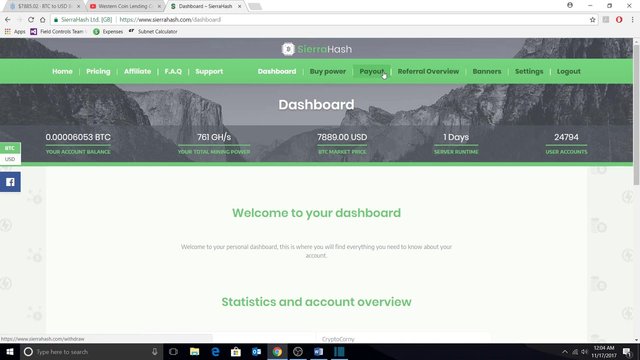Select Dashboard in the account menu
The height and width of the screenshot is (360, 640).
[277, 71]
